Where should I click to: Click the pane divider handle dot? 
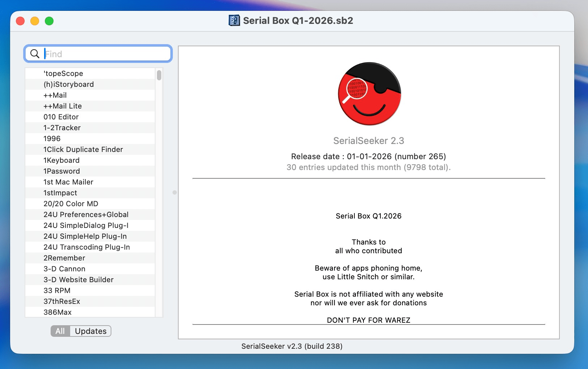[x=174, y=193]
